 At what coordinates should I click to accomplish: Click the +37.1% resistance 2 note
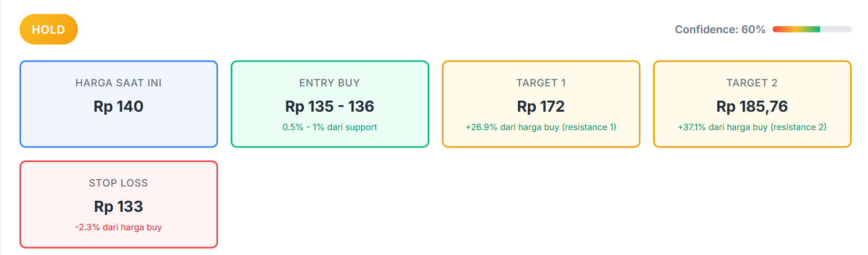[x=752, y=127]
